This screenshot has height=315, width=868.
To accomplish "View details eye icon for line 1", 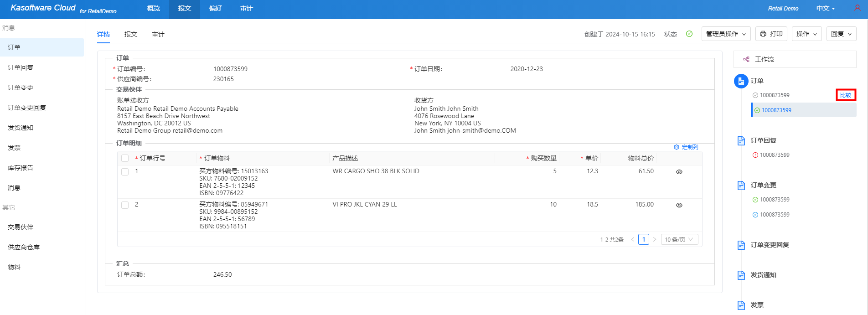I will point(679,172).
